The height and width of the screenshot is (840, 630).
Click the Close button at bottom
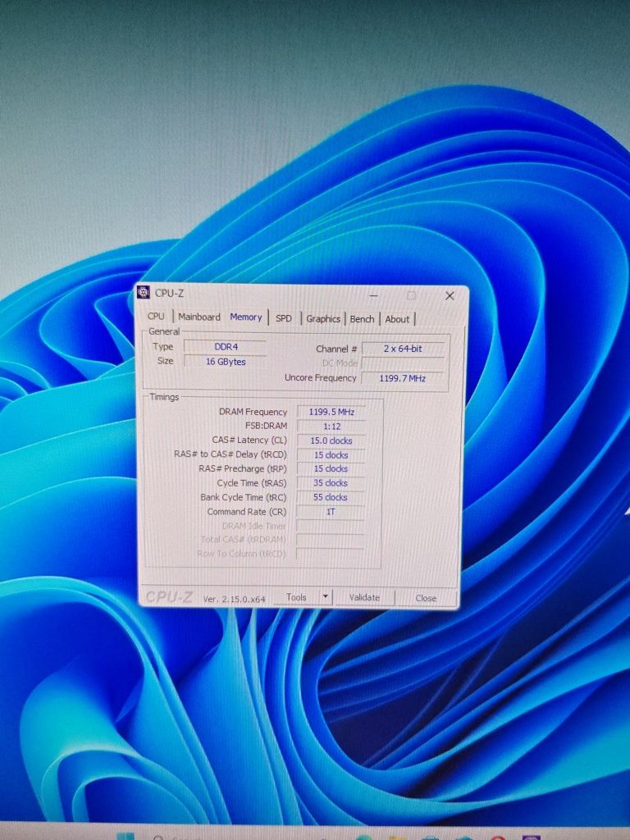pyautogui.click(x=426, y=598)
